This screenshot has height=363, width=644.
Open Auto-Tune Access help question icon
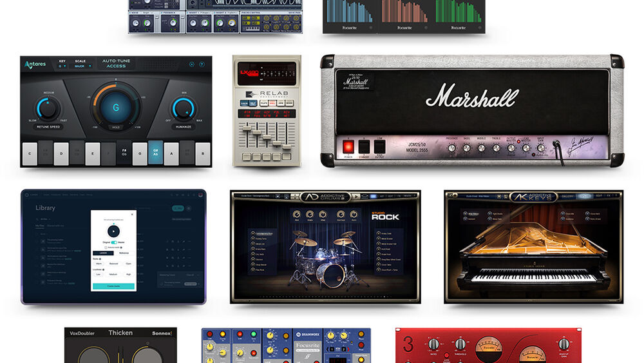pos(202,64)
